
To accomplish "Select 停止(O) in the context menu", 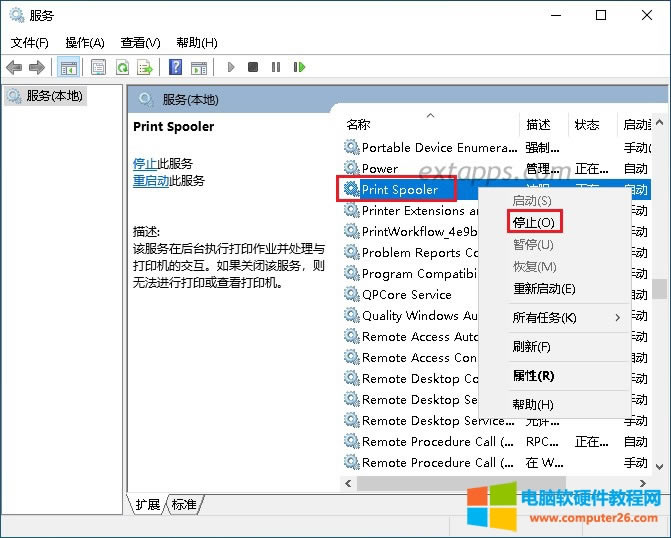I will (533, 222).
